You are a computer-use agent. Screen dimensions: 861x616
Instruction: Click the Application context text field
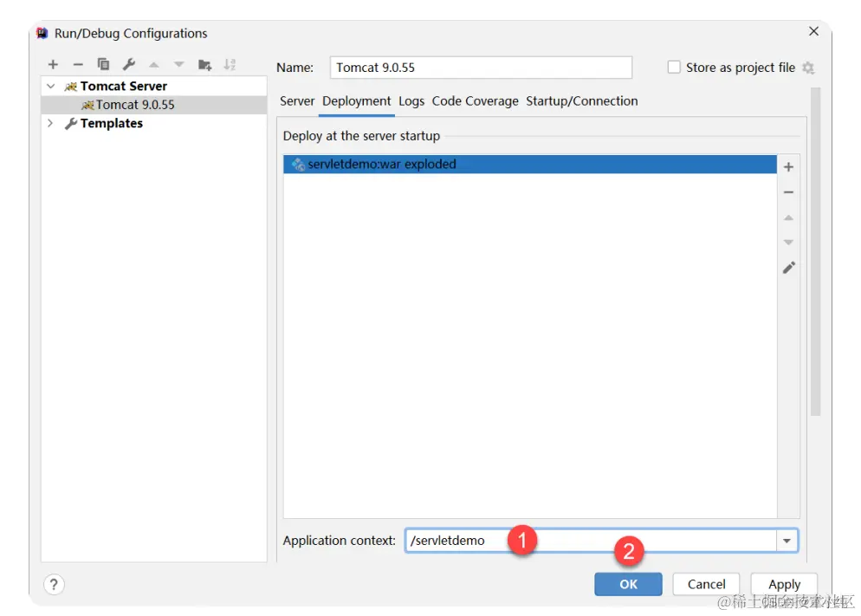591,541
